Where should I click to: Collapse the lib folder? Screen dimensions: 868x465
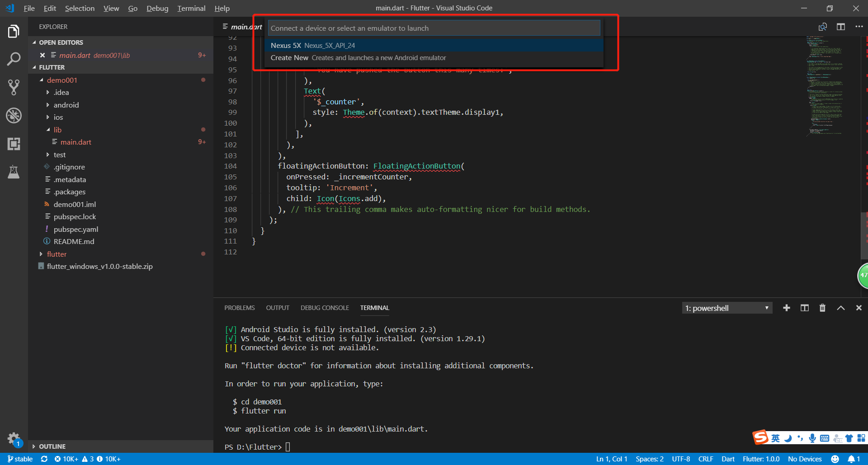[x=48, y=130]
